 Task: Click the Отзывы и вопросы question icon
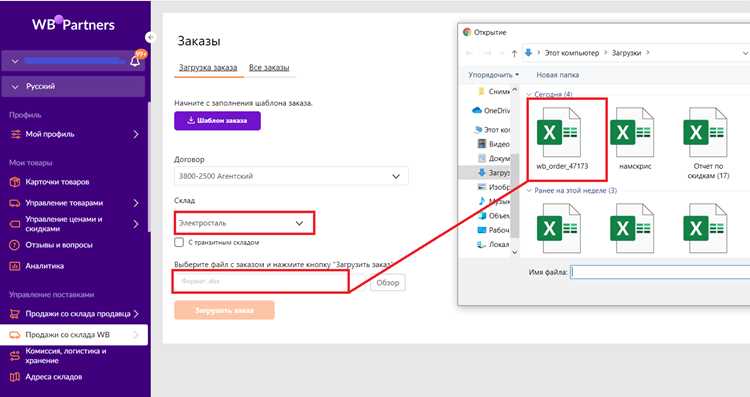pyautogui.click(x=15, y=245)
